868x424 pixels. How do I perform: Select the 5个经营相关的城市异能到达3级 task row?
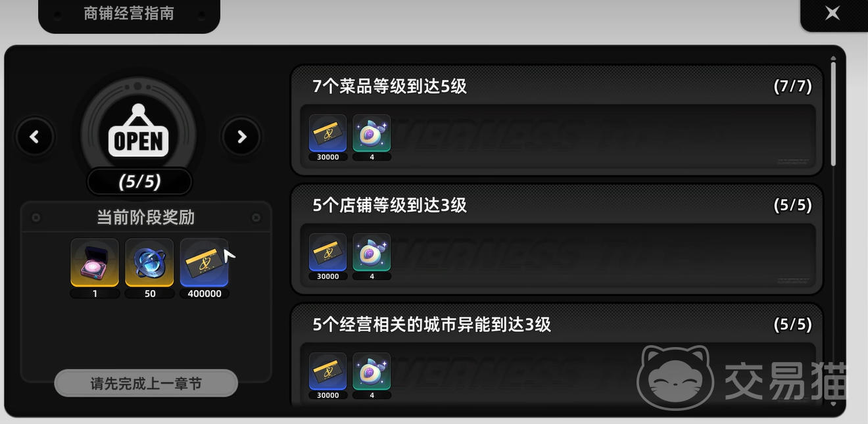tap(556, 355)
